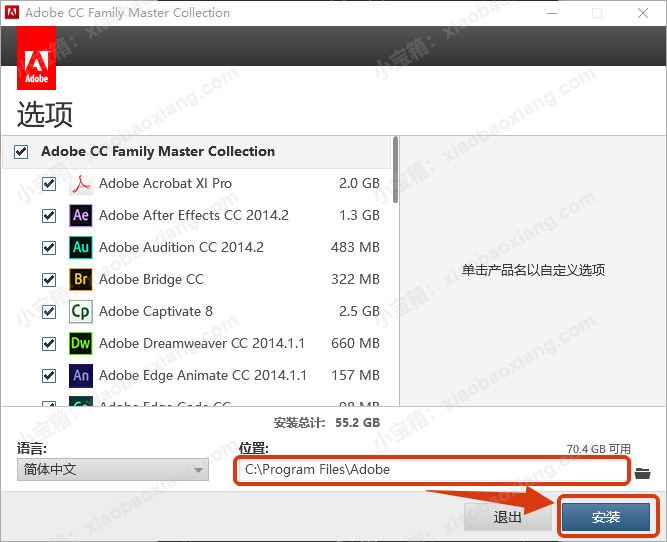667x542 pixels.
Task: Click the Audition Au icon
Action: [x=81, y=248]
